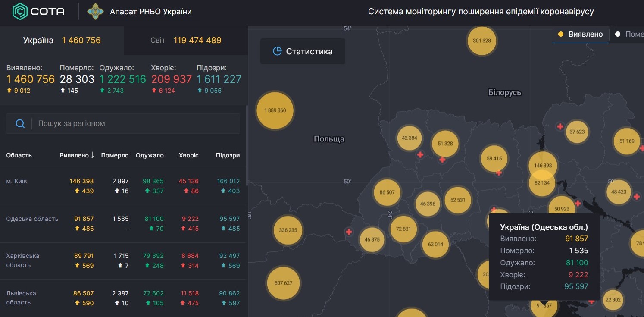The width and height of the screenshot is (644, 317).
Task: Click the red cross left of the 37 623 bubble
Action: coord(560,127)
